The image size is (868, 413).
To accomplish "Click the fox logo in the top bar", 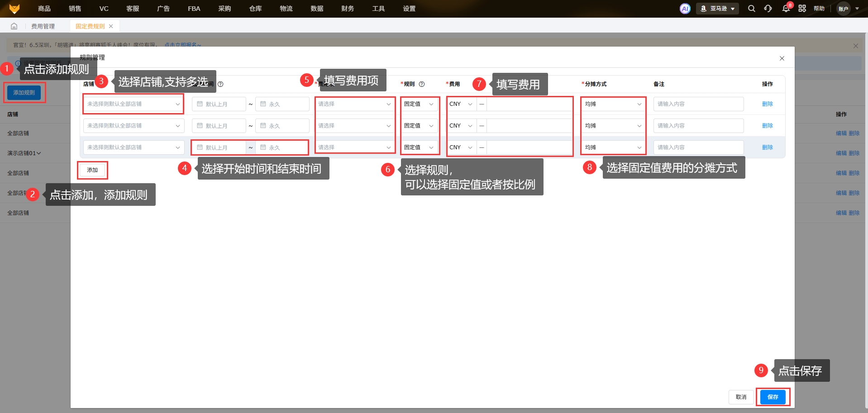I will 14,9.
